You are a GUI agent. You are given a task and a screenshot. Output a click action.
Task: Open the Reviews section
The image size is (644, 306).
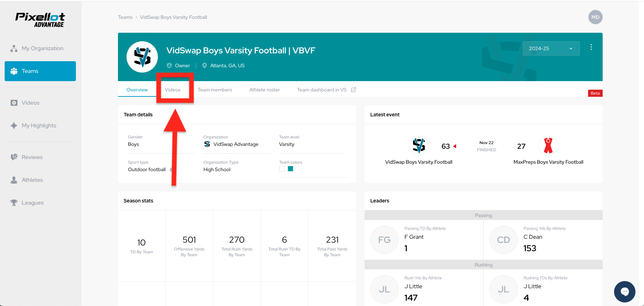point(40,157)
